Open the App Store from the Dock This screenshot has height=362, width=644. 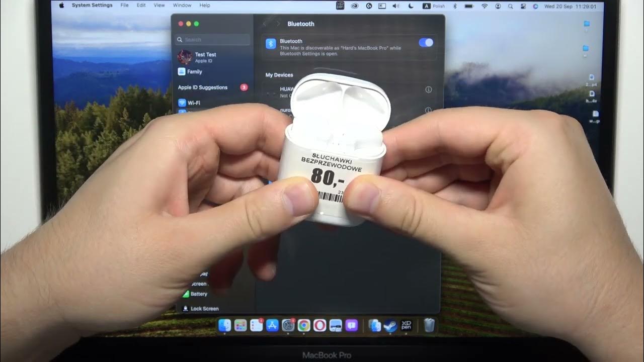(272, 326)
